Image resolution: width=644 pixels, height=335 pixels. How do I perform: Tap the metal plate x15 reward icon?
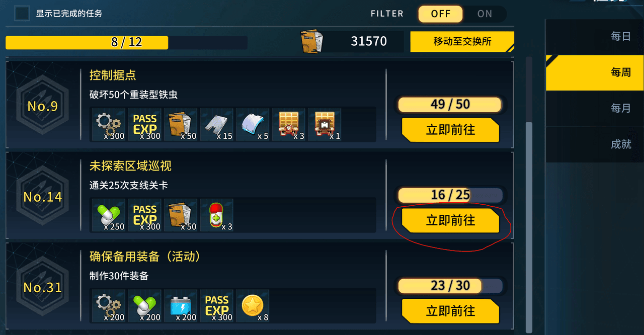[x=216, y=124]
